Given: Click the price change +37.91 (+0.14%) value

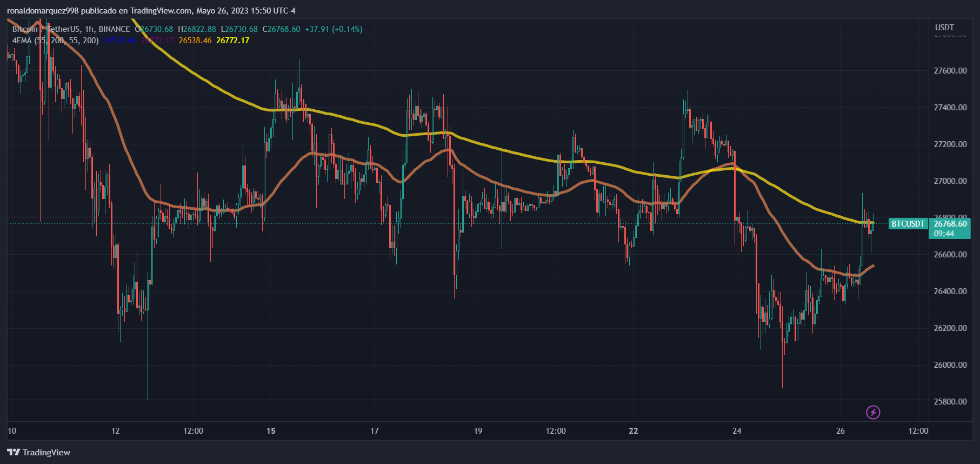Looking at the screenshot, I should tap(334, 29).
